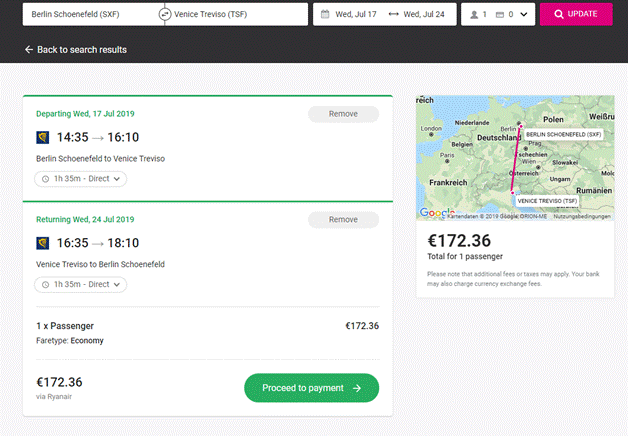This screenshot has width=628, height=436.
Task: Click returning arrival time 18:10
Action: (123, 243)
